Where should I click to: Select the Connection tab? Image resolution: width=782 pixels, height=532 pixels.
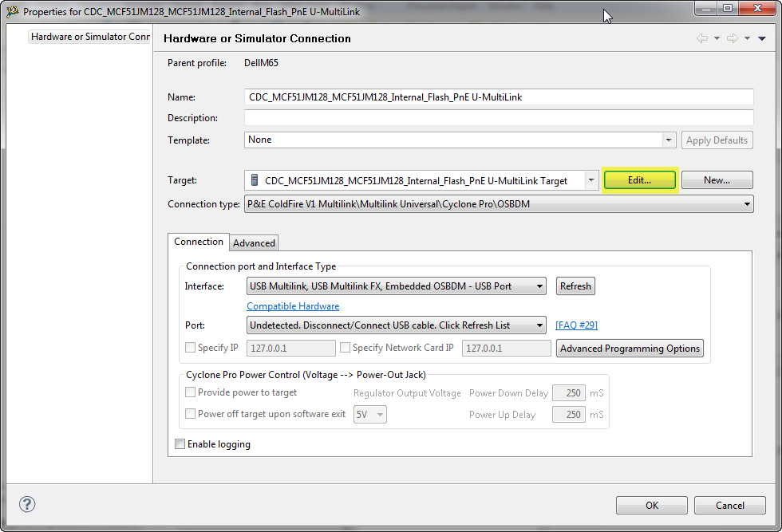coord(199,242)
